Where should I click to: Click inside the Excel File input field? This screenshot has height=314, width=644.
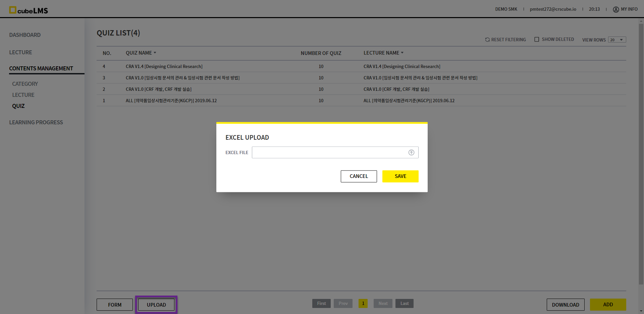click(329, 152)
